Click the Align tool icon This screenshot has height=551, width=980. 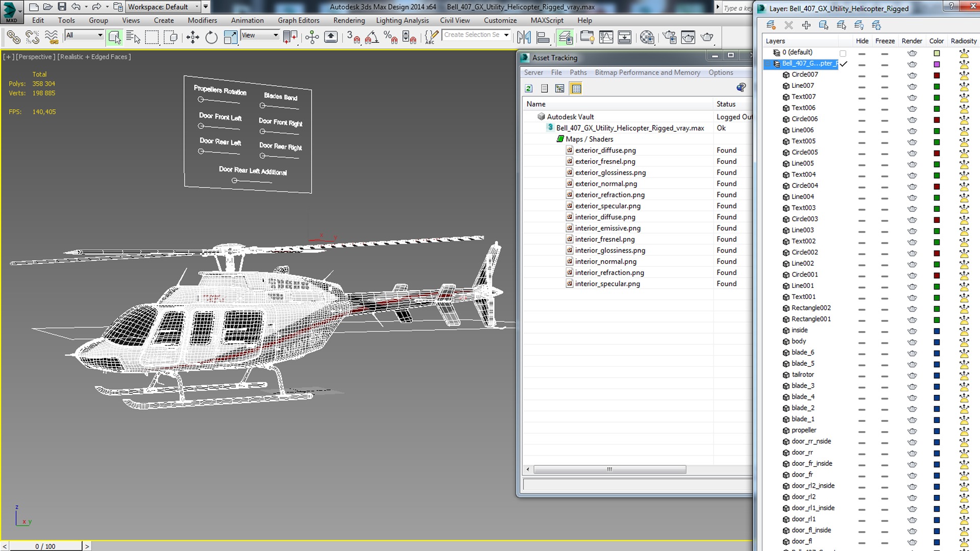point(543,37)
